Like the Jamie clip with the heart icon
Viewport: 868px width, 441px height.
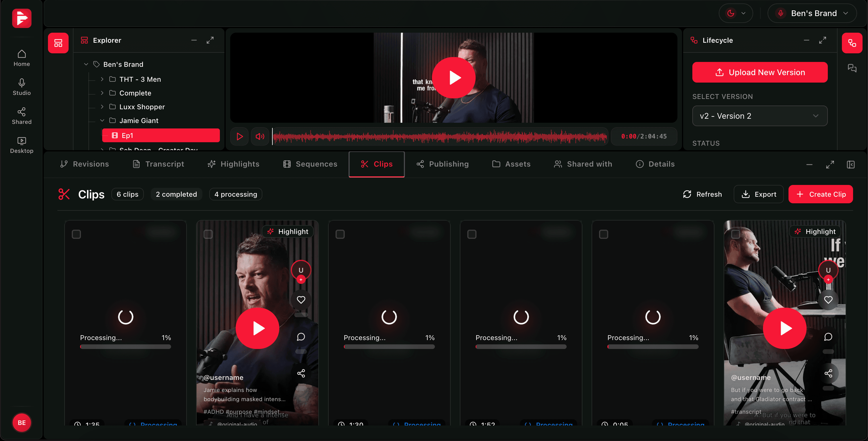point(301,300)
